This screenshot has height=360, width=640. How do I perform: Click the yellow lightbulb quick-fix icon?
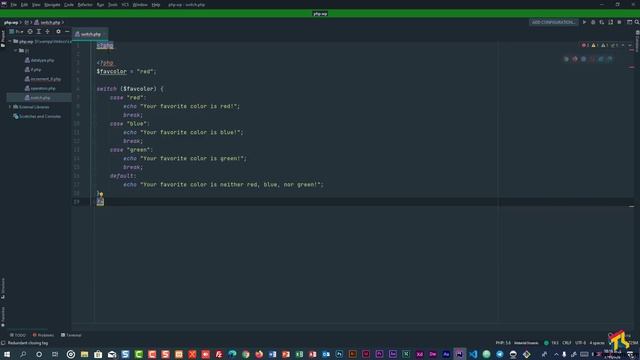click(101, 194)
